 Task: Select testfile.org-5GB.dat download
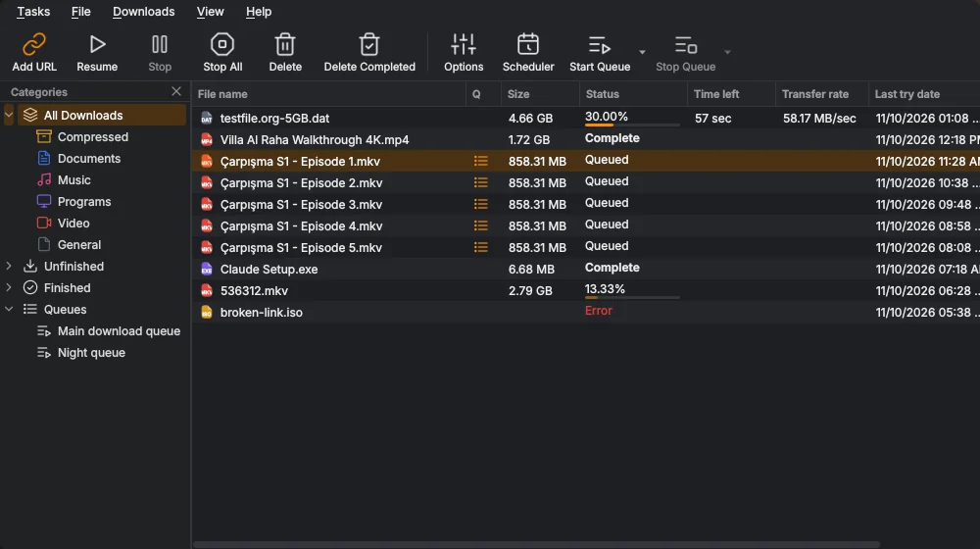[x=586, y=119]
